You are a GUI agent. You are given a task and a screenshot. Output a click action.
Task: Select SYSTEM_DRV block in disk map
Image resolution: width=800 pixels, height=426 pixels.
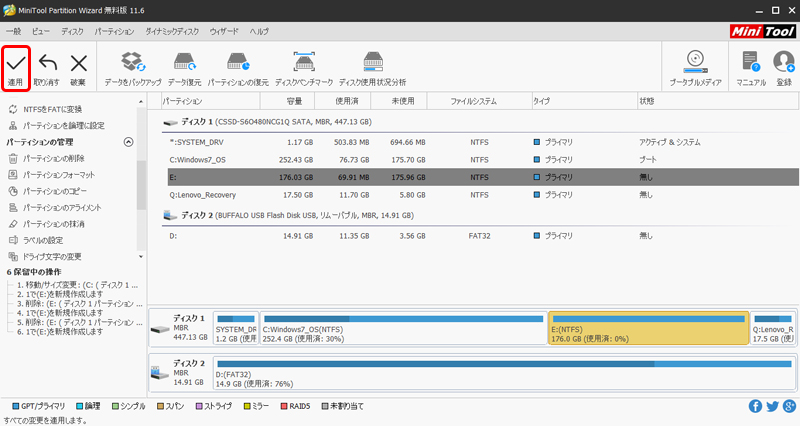click(x=236, y=328)
